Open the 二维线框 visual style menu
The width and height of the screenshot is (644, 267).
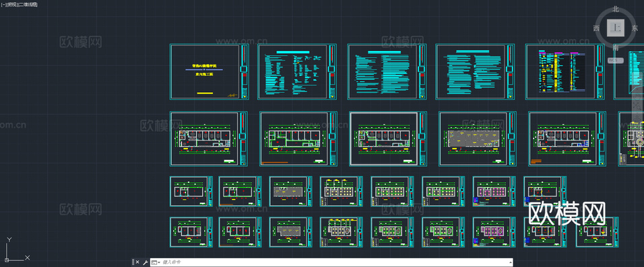[27, 4]
